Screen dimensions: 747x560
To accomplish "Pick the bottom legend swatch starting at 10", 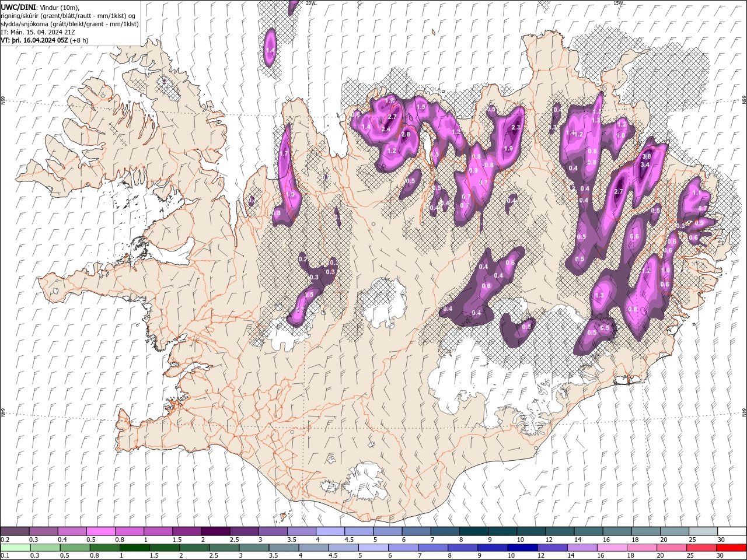I will point(522,548).
